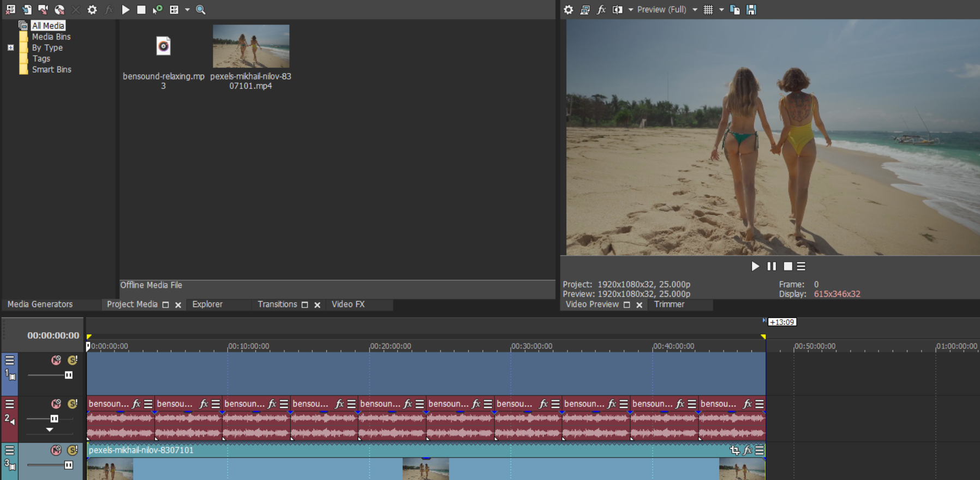Screen dimensions: 980x480
Task: Solo audio track 2
Action: point(73,404)
